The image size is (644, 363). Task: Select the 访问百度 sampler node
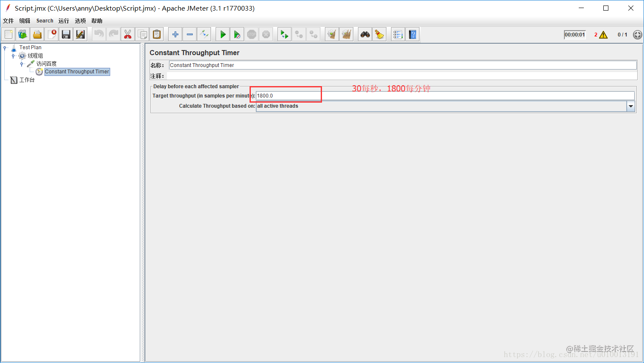[x=46, y=64]
